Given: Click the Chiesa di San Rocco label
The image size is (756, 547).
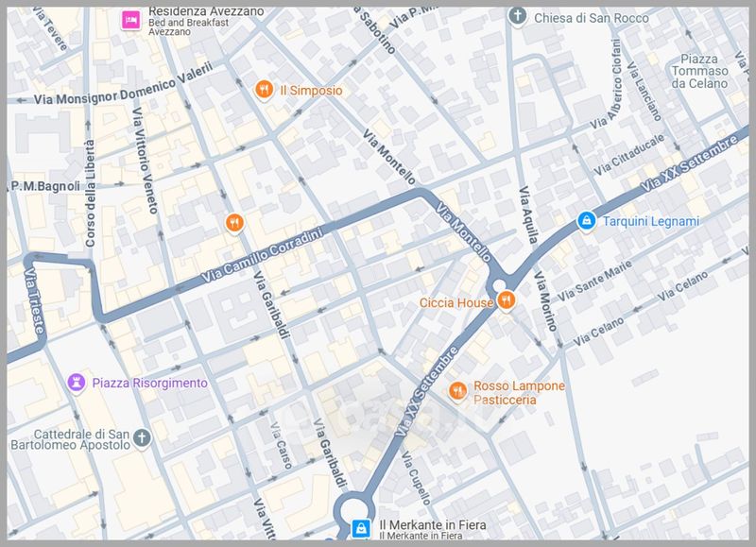Looking at the screenshot, I should point(592,18).
